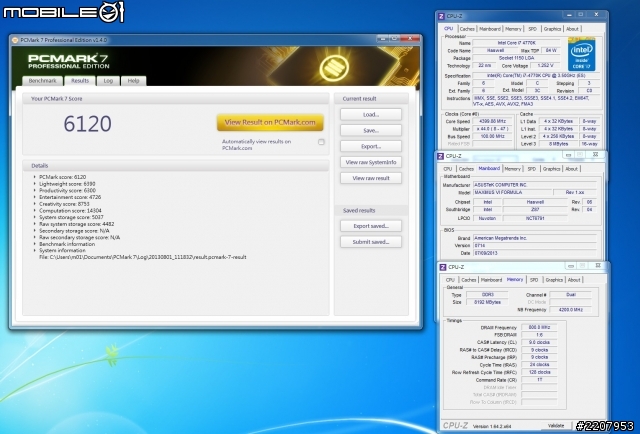The width and height of the screenshot is (640, 434).
Task: Click the large 6120 PCMark score
Action: point(87,124)
